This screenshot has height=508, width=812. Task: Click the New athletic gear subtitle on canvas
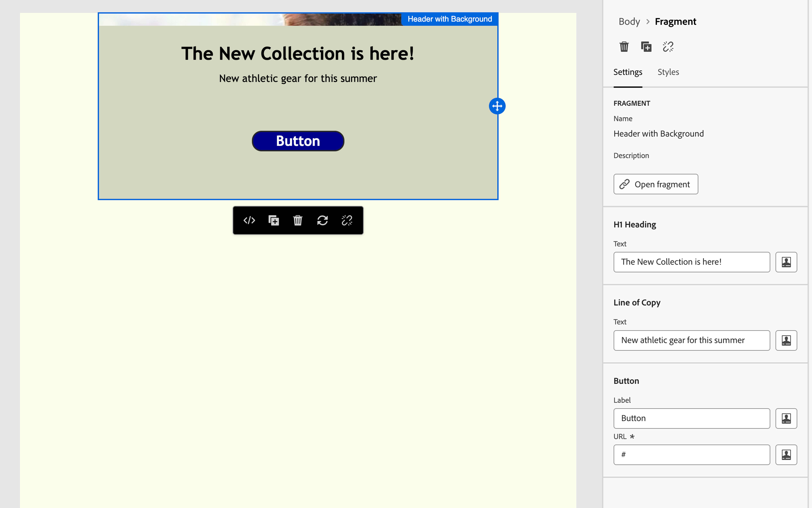[298, 79]
